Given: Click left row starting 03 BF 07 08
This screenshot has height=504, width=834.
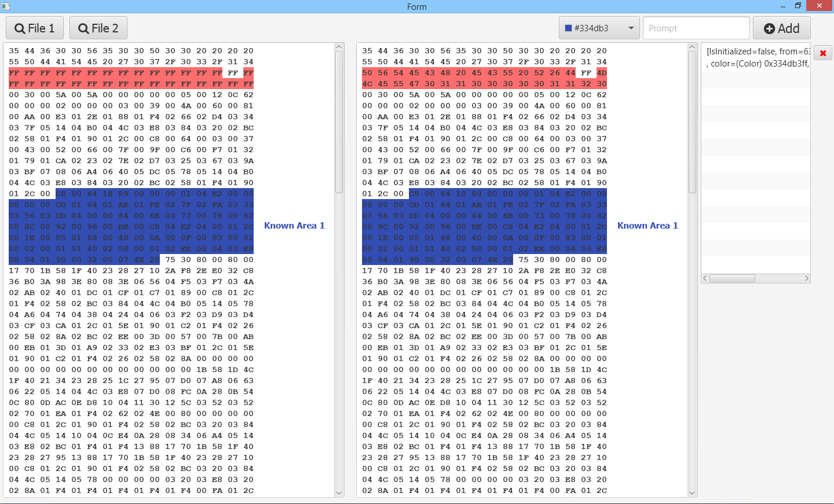Looking at the screenshot, I should [131, 172].
